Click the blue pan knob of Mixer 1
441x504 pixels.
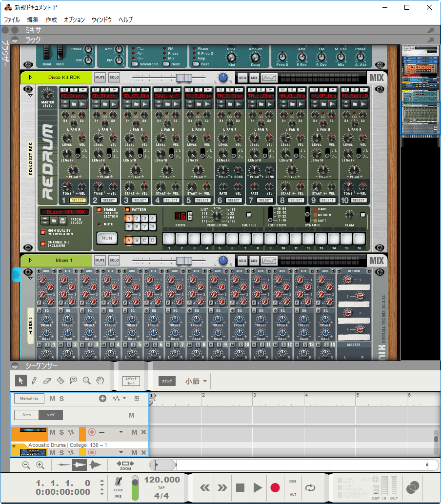[223, 261]
